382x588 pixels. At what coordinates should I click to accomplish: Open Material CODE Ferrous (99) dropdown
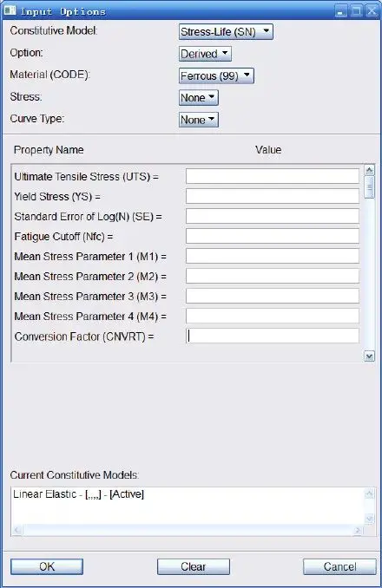[216, 75]
